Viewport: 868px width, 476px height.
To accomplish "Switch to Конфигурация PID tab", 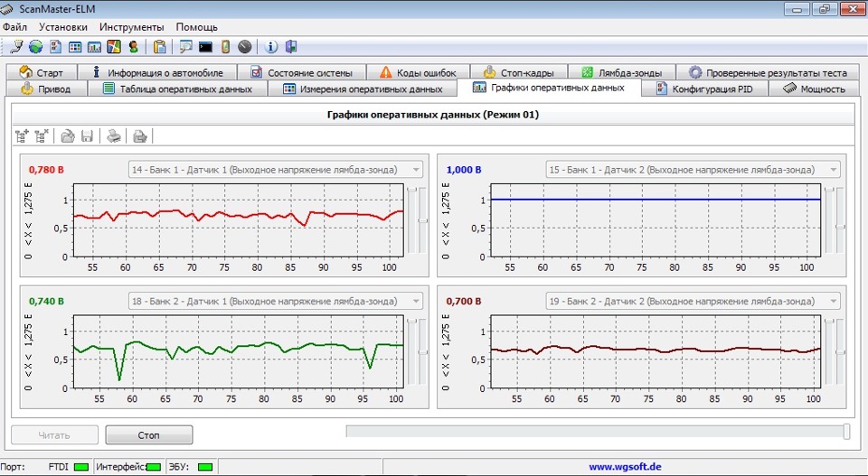I will (x=704, y=89).
